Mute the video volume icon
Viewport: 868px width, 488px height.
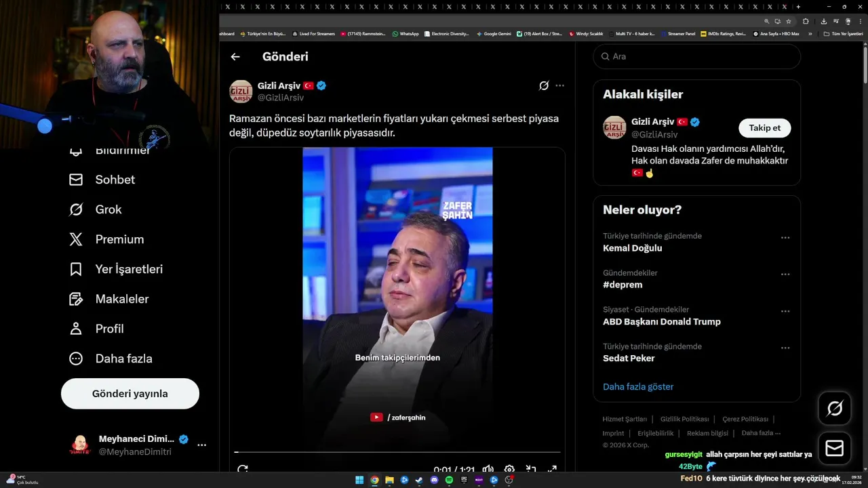coord(488,469)
